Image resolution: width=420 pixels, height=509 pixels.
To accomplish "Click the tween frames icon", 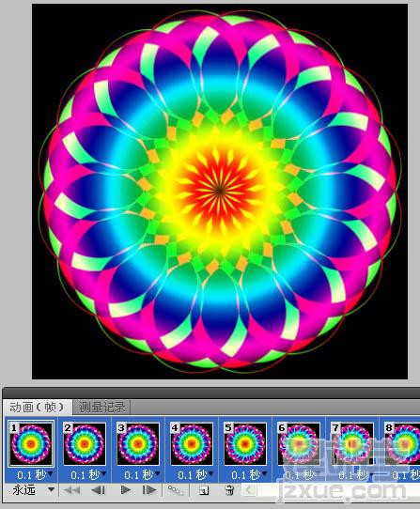I will [x=176, y=490].
